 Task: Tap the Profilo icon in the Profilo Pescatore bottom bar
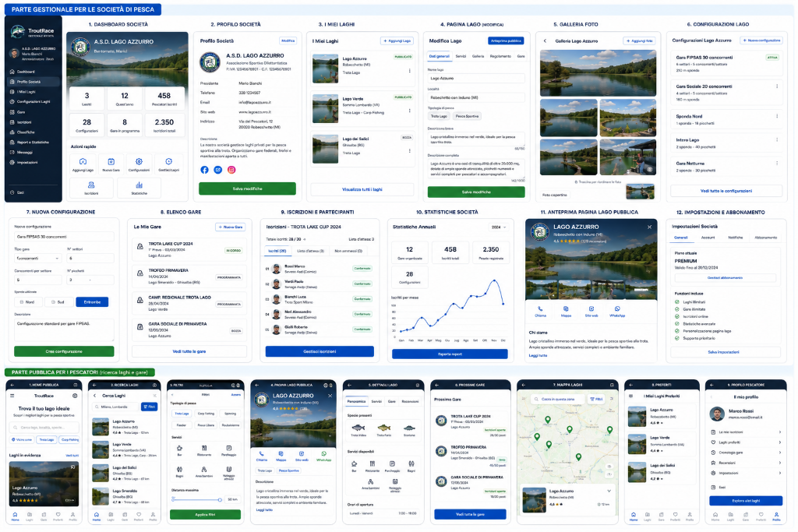[x=776, y=515]
